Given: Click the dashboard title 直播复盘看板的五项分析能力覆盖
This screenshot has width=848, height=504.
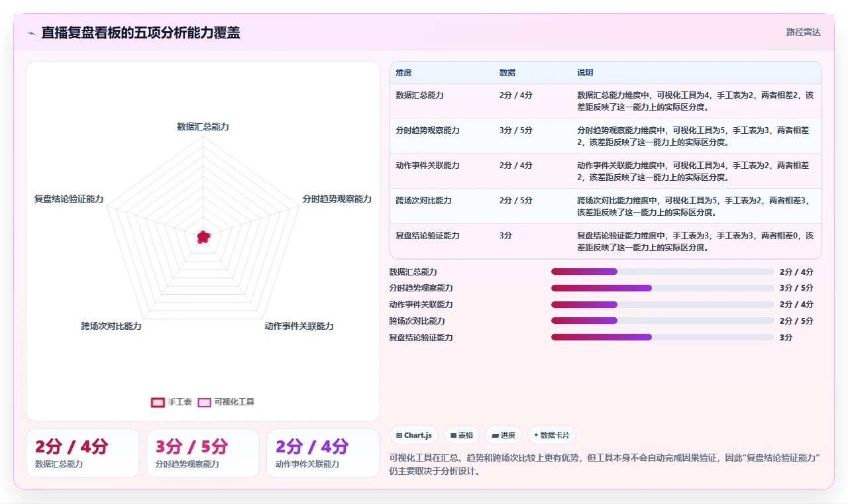Looking at the screenshot, I should pos(140,32).
